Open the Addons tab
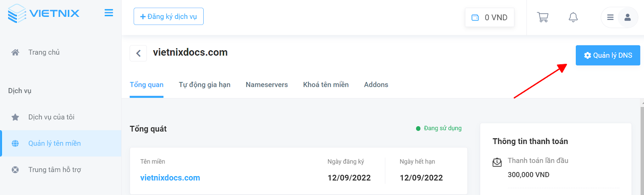This screenshot has width=644, height=195. point(376,84)
